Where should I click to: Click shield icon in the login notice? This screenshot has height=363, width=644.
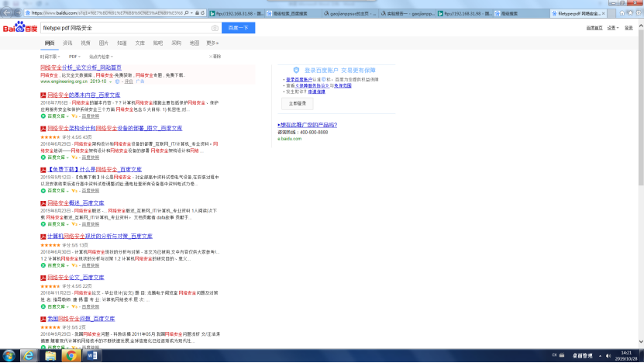(x=296, y=71)
